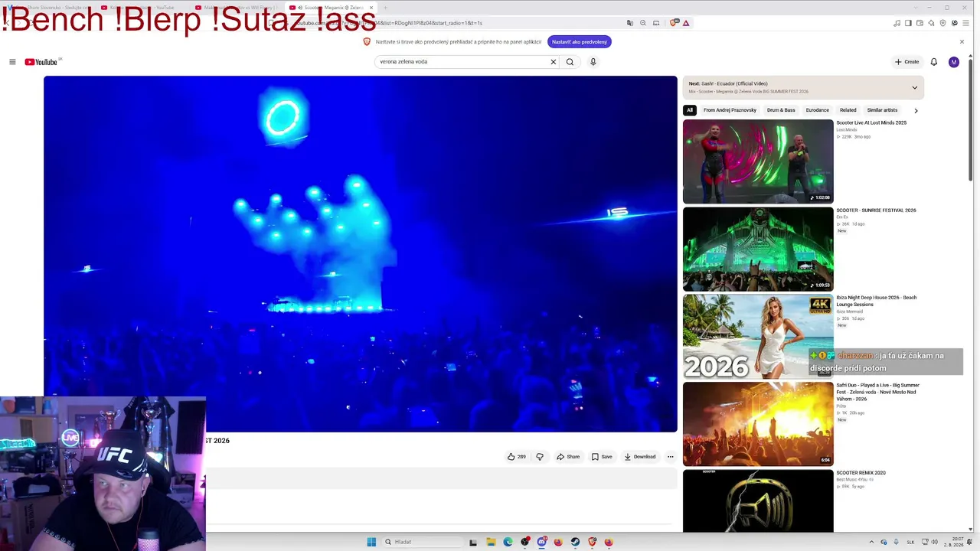
Task: Open the Safri Duo concert thumbnail
Action: point(758,424)
